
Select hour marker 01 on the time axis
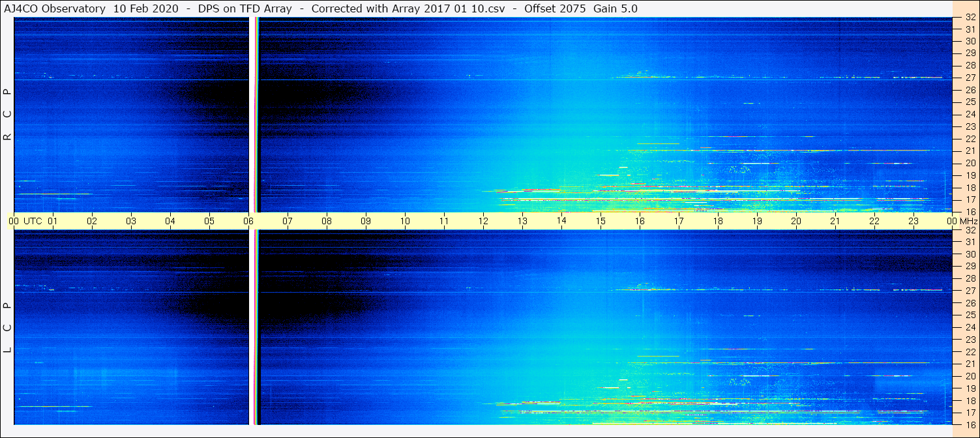[53, 221]
